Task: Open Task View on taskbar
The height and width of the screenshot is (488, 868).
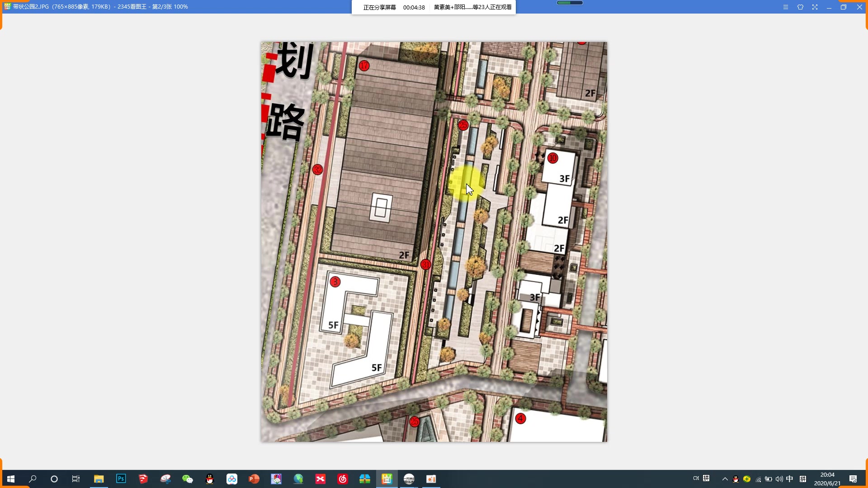Action: coord(76,479)
